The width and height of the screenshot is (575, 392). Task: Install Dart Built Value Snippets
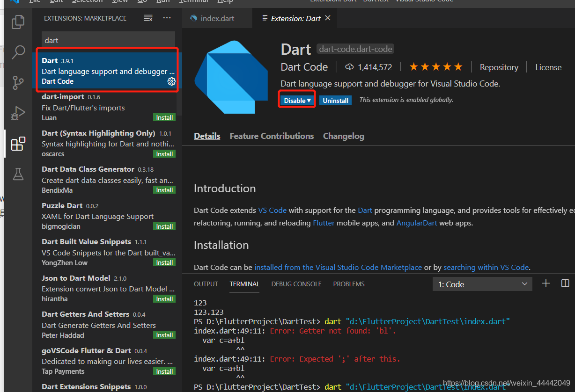click(x=164, y=262)
